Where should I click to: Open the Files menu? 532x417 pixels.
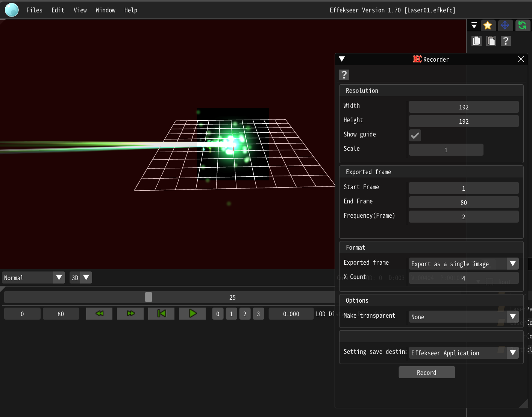pyautogui.click(x=34, y=10)
